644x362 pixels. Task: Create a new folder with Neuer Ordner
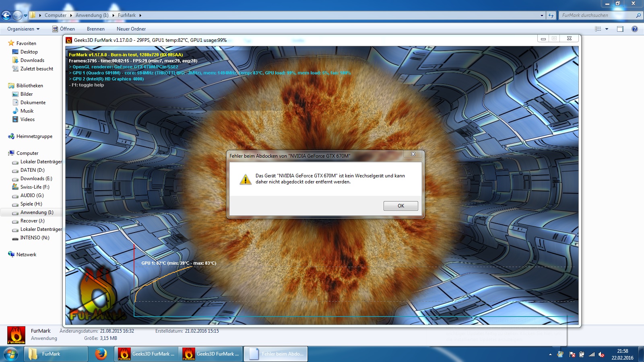[x=131, y=29]
